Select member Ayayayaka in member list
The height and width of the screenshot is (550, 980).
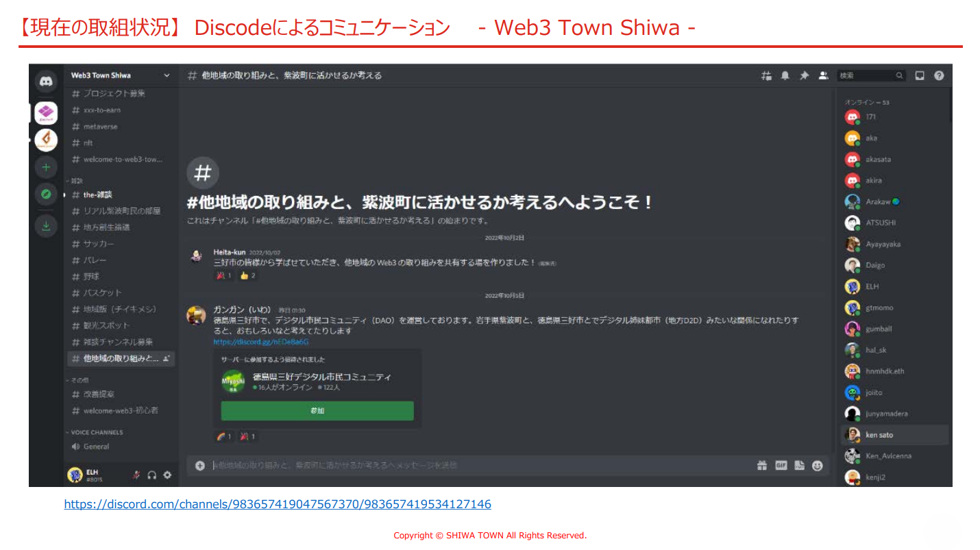(x=894, y=244)
